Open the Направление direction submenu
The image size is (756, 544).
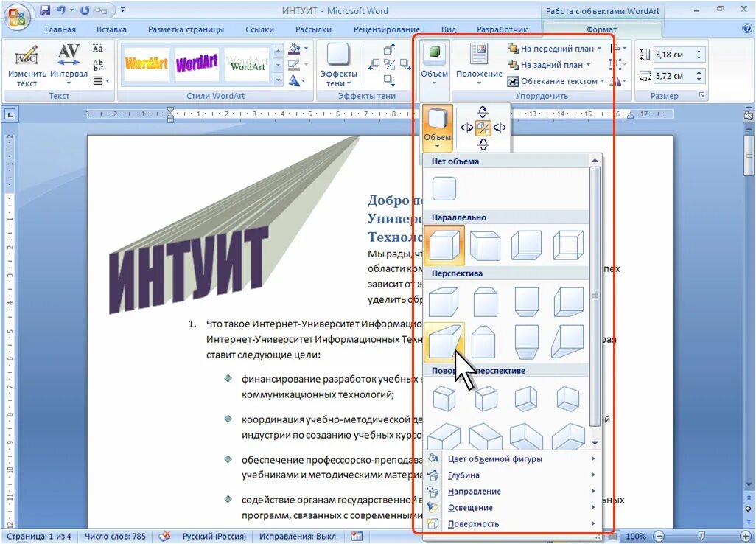tap(511, 492)
